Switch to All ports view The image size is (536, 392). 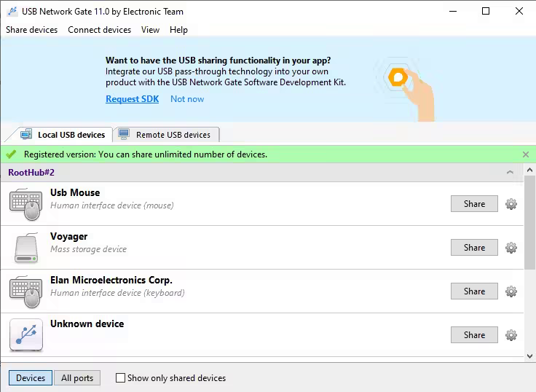point(77,378)
